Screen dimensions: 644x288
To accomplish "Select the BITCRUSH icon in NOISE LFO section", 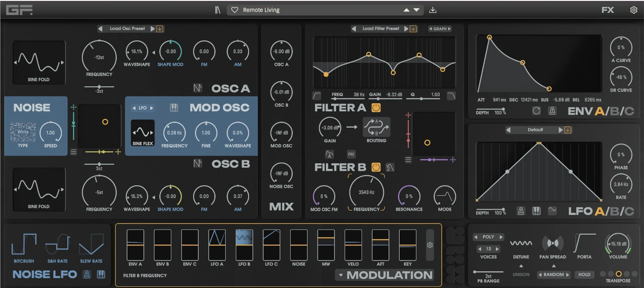I will 24,245.
